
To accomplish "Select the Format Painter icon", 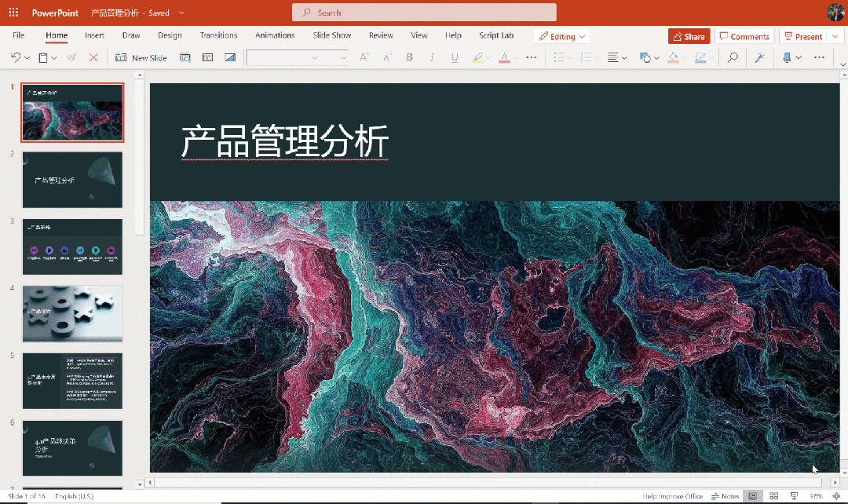I will pos(71,57).
